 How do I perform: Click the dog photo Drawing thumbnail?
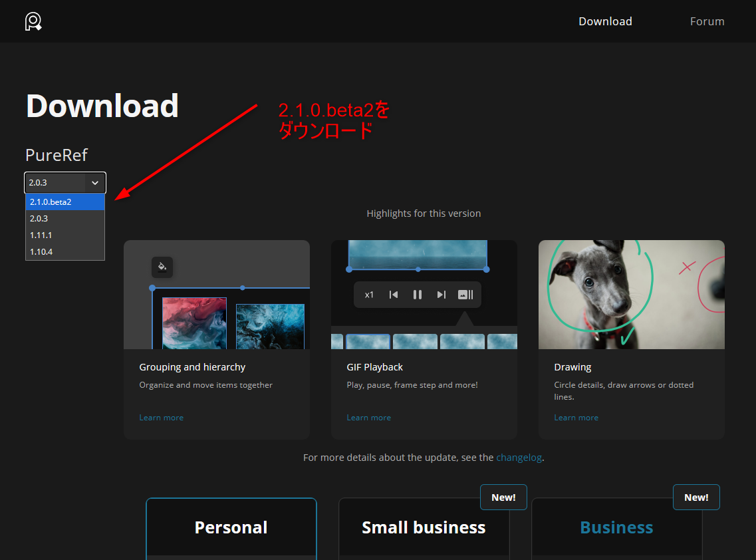631,295
